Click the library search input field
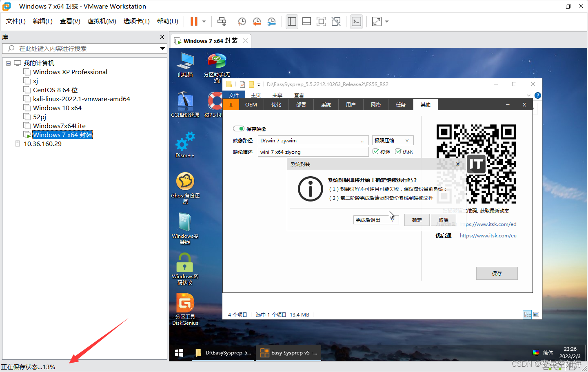This screenshot has height=372, width=588. [82, 49]
